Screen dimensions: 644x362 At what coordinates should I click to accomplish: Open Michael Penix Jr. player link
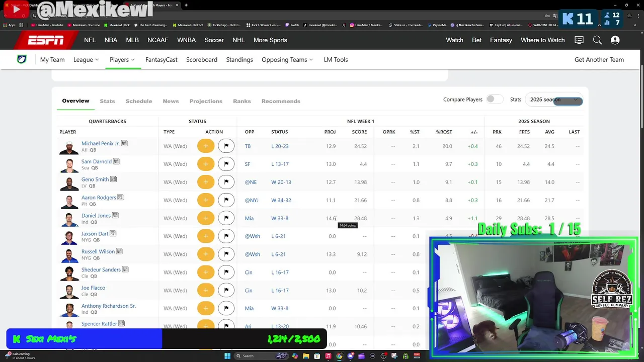coord(101,143)
